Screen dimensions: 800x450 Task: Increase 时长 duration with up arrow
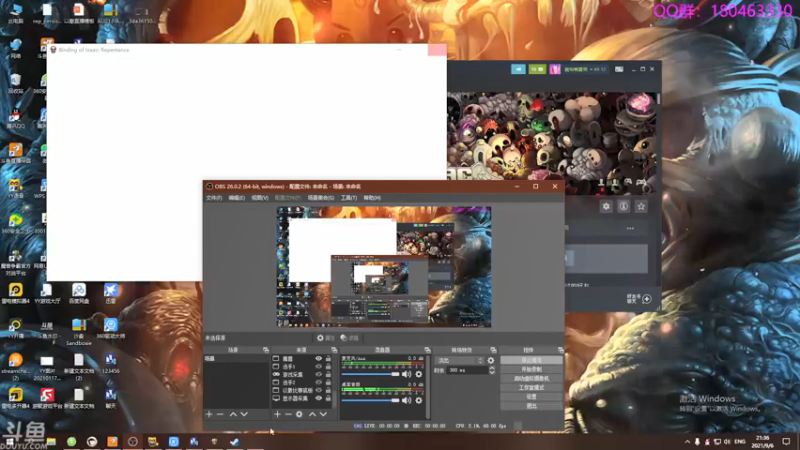[x=492, y=368]
